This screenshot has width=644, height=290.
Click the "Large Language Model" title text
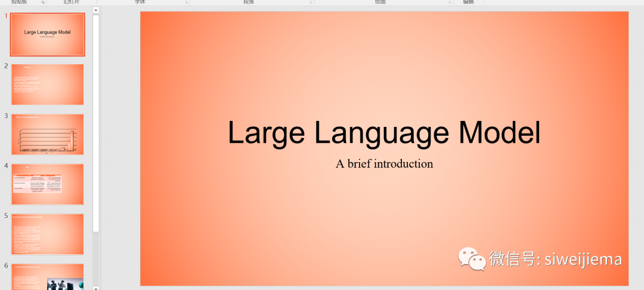tap(383, 132)
